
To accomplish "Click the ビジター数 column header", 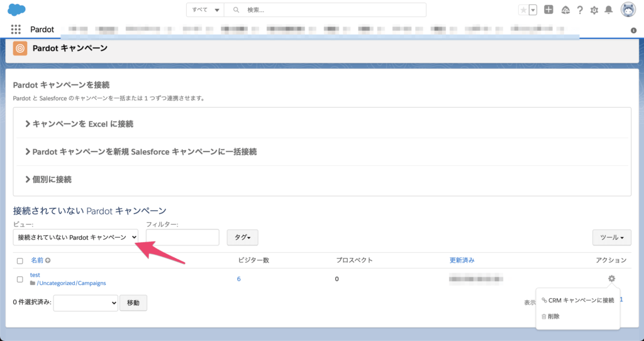I will 254,260.
